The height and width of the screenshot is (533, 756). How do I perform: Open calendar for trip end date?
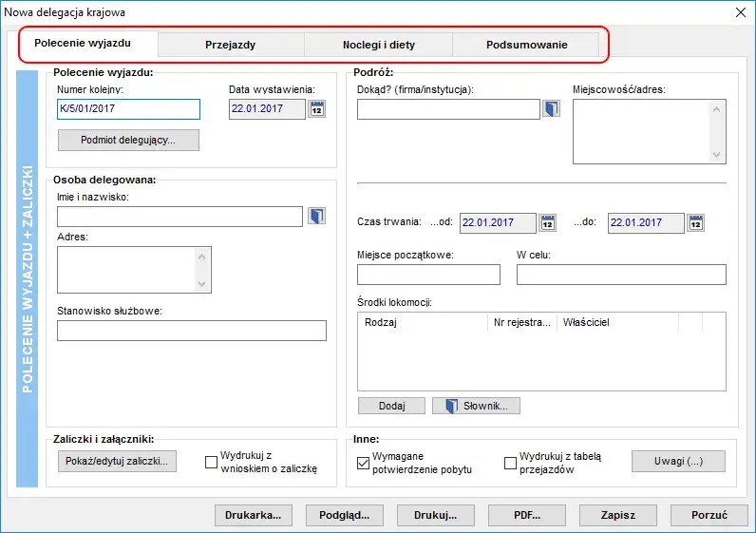696,223
